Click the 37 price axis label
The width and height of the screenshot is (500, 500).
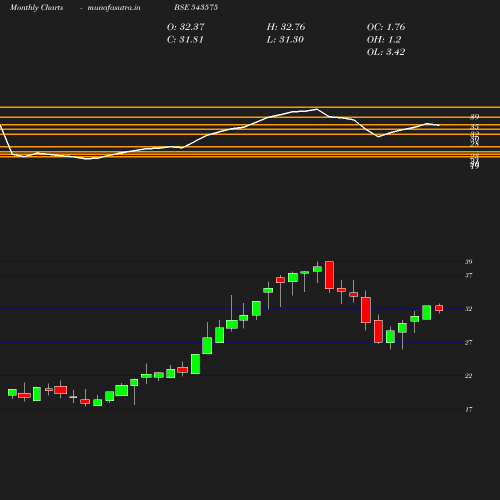(469, 276)
